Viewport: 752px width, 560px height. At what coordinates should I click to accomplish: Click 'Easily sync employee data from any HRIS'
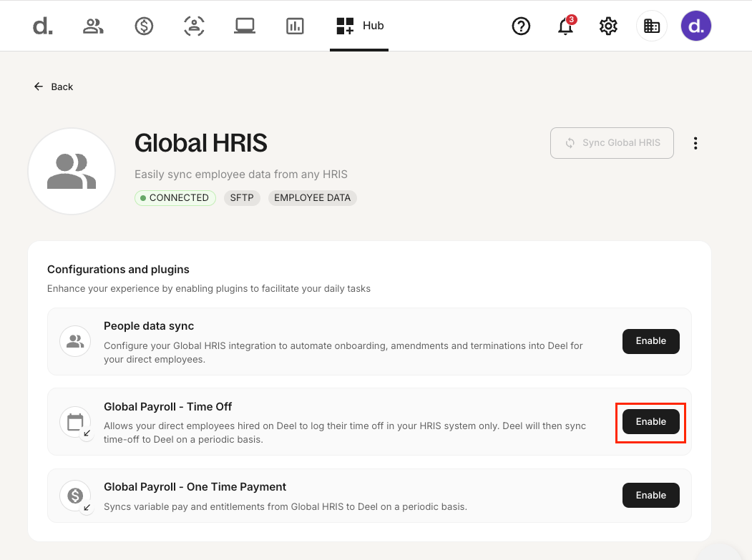240,175
